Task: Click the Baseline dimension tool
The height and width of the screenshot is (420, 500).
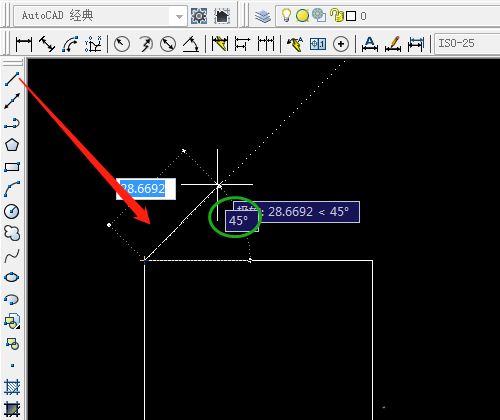Action: pos(242,44)
